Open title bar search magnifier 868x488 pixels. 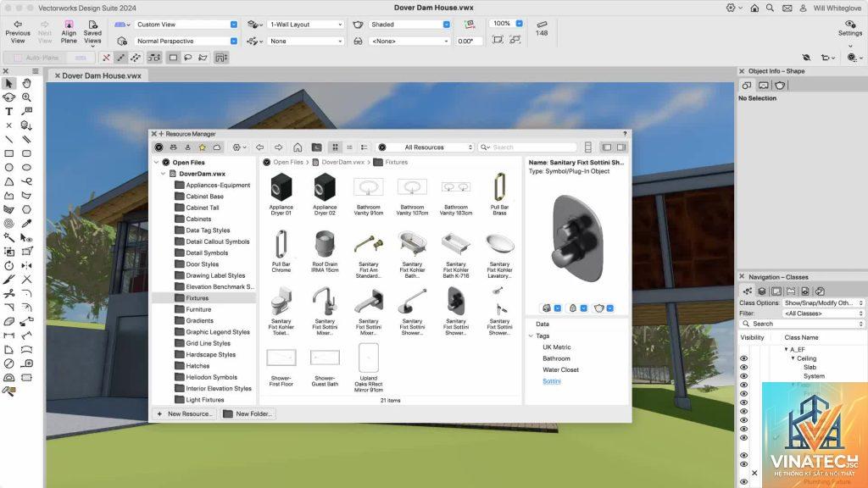pyautogui.click(x=770, y=8)
